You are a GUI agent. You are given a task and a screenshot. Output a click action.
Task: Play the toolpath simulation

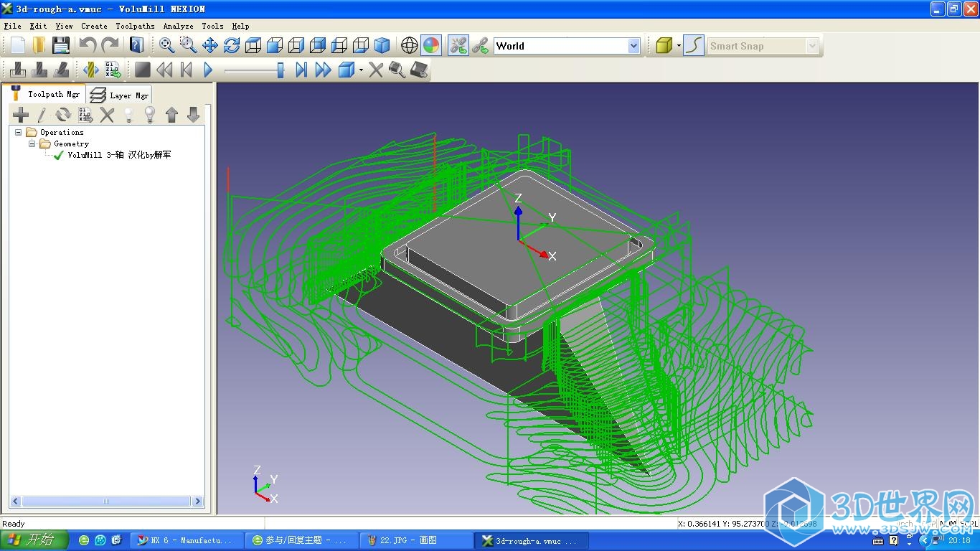[x=208, y=70]
